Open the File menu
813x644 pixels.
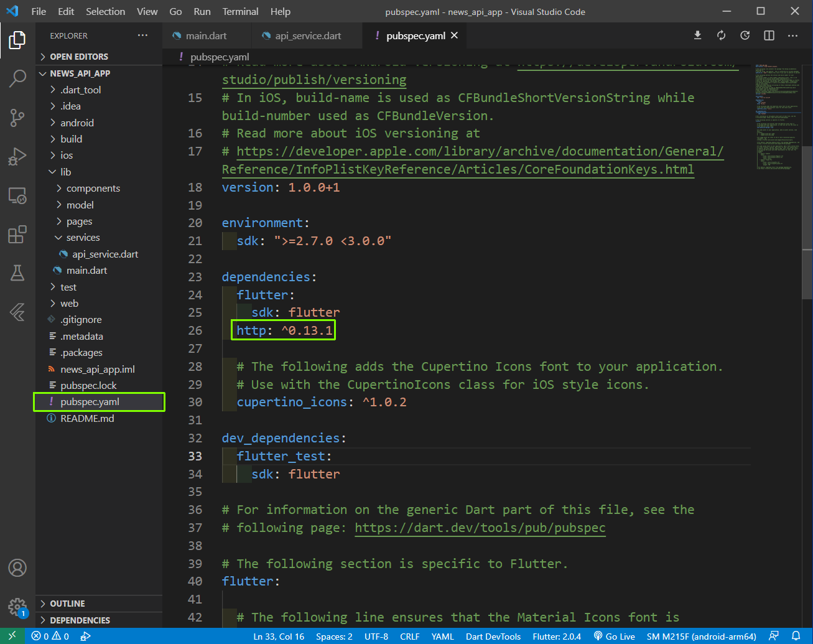[x=39, y=11]
